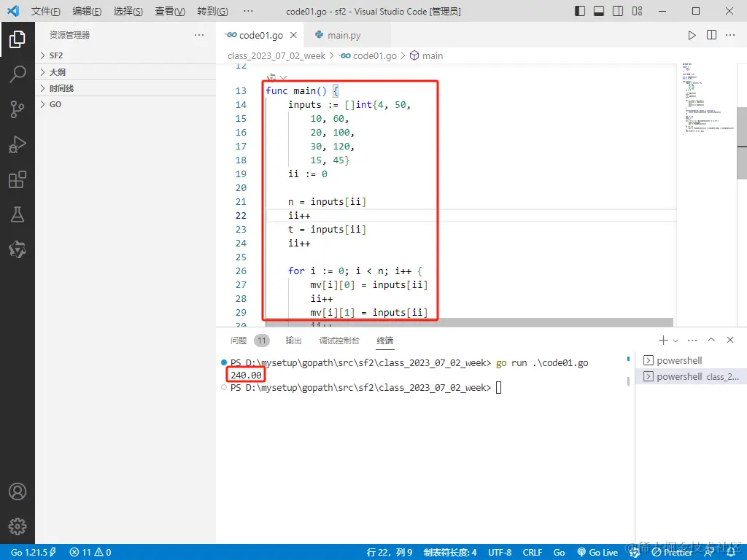Select the 终端 terminal panel tab

click(385, 341)
